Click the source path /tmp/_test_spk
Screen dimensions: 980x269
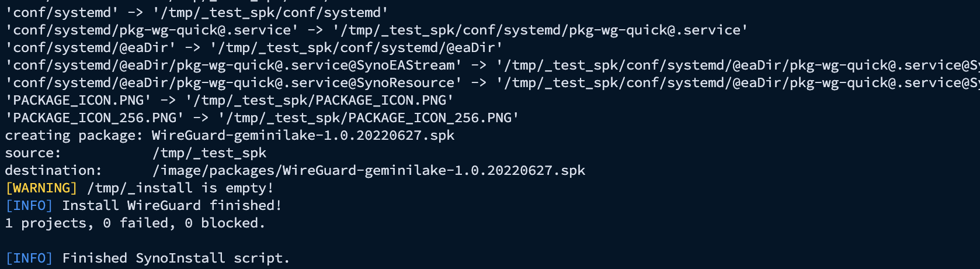209,153
